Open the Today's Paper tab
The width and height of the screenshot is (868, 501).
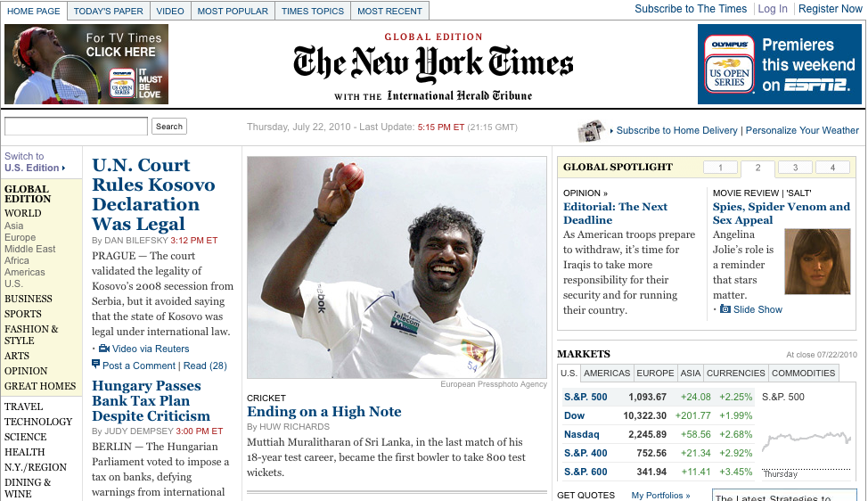click(x=109, y=11)
